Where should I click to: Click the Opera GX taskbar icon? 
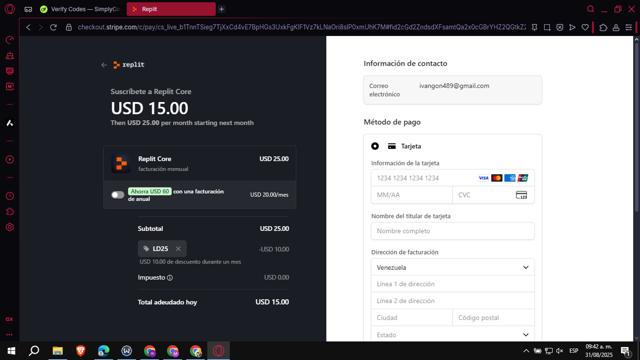pyautogui.click(x=218, y=351)
